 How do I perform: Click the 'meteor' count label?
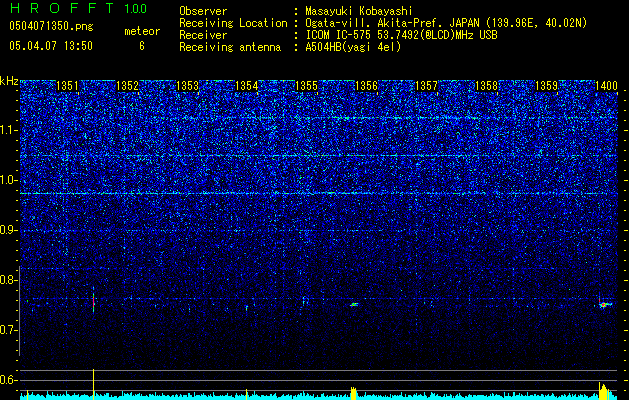click(x=142, y=31)
